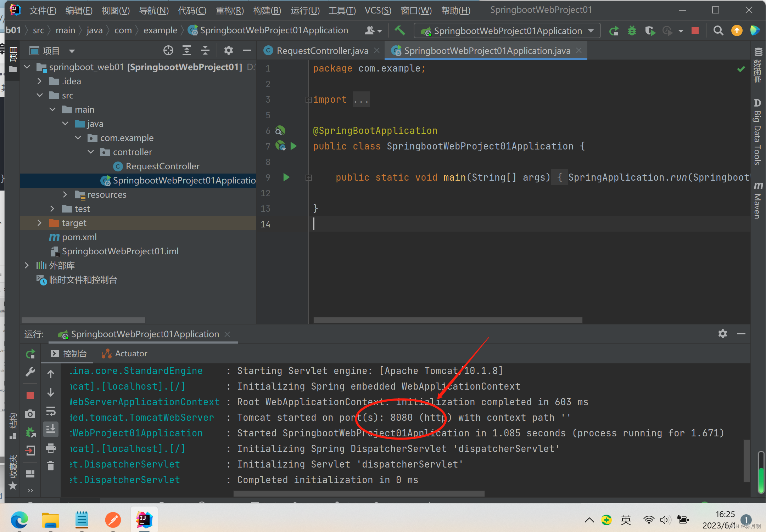This screenshot has width=766, height=532.
Task: Click the Debug bug icon in toolbar
Action: click(632, 31)
